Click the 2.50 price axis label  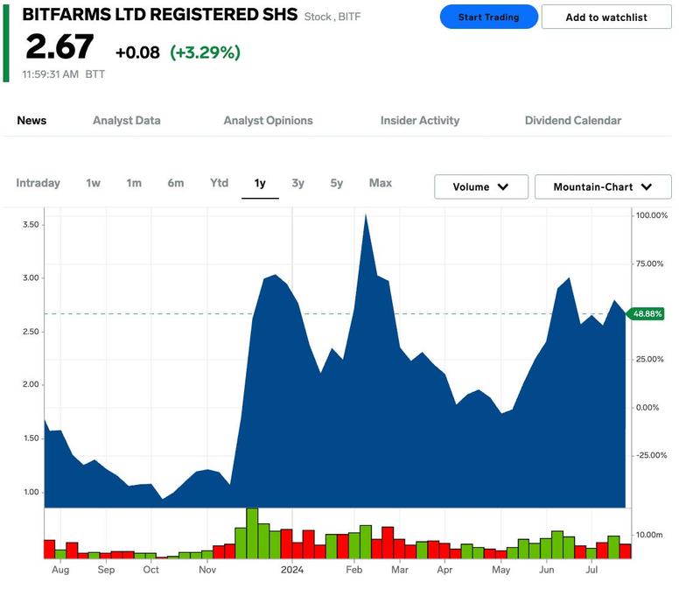pyautogui.click(x=31, y=332)
